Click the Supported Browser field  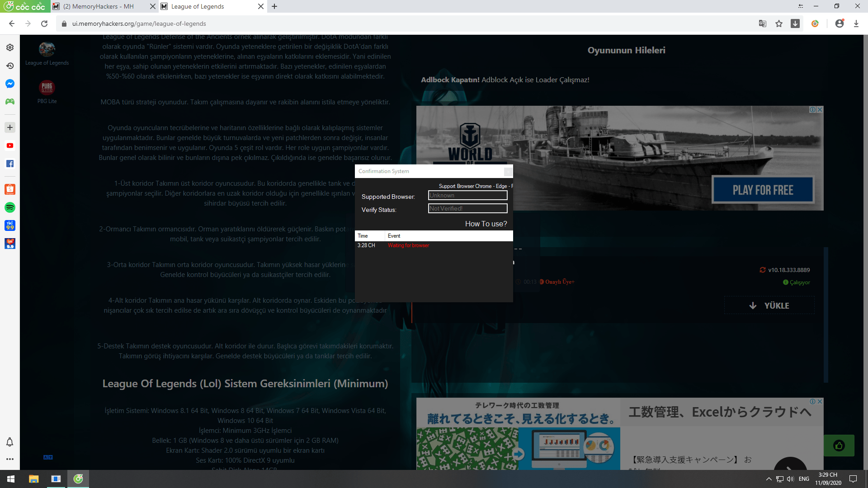468,195
